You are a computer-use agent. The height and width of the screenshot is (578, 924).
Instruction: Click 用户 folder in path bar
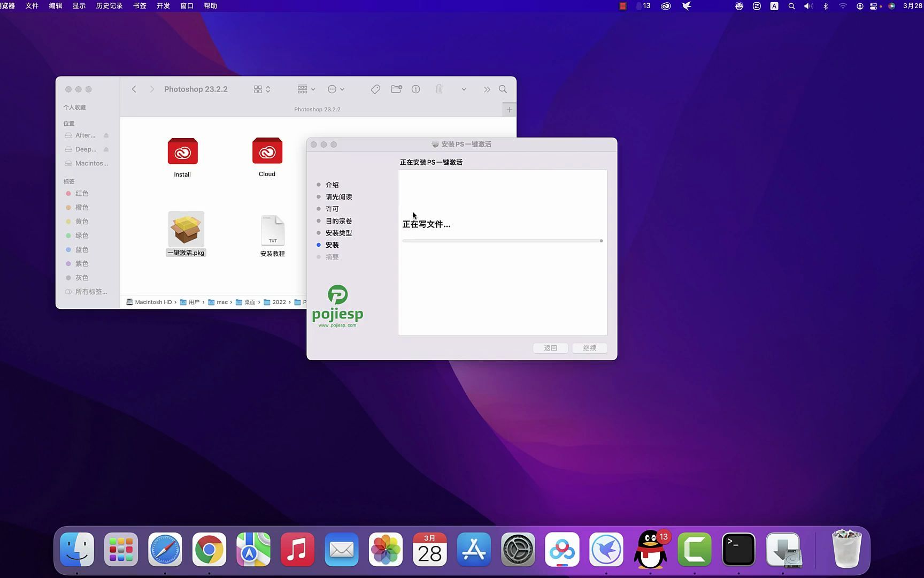(190, 302)
